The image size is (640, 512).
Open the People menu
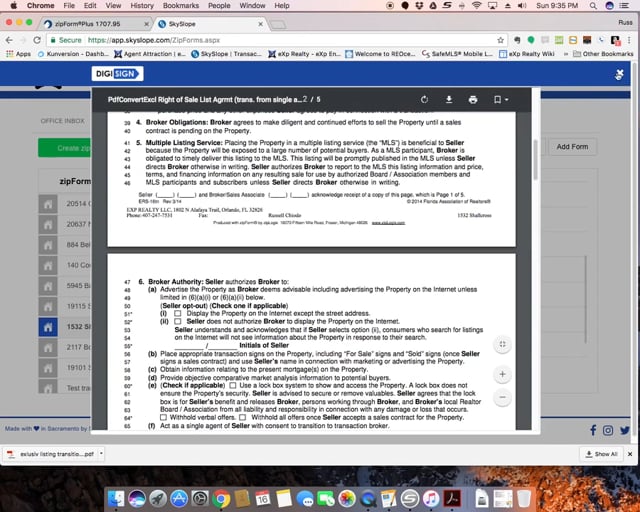219,6
